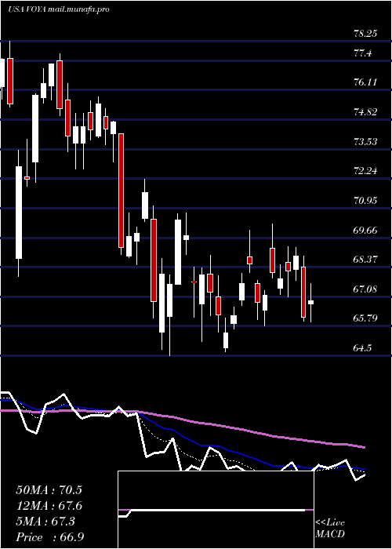Click the '50MA : 70.5' readout

[x=49, y=490]
